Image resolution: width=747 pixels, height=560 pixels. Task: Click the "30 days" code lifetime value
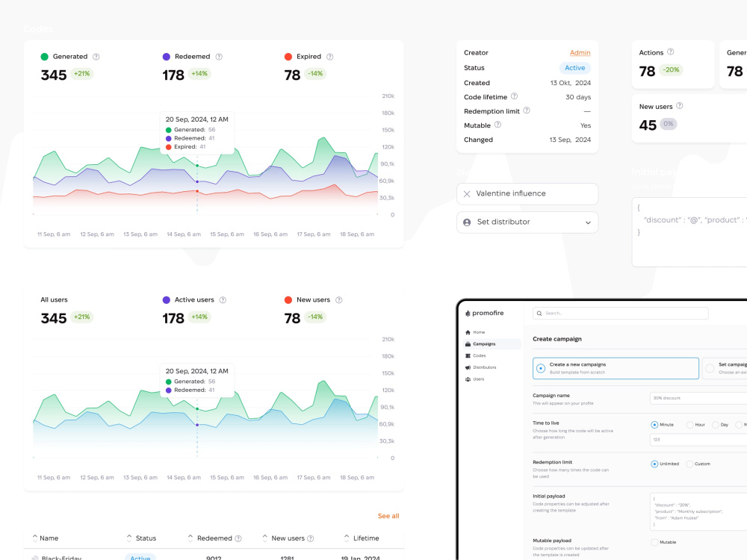pyautogui.click(x=578, y=97)
